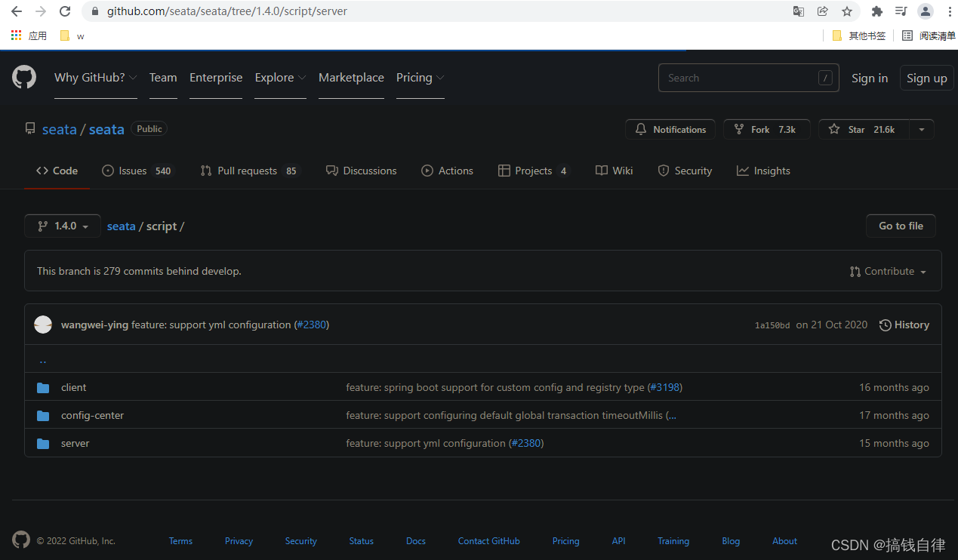Click the GitHub Octocat logo in header

tap(24, 78)
